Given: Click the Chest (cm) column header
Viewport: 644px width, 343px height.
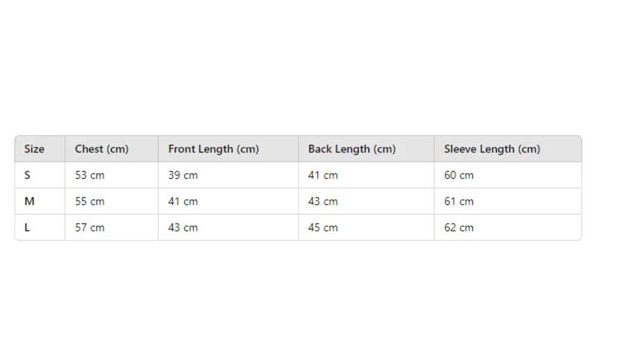Looking at the screenshot, I should 112,149.
